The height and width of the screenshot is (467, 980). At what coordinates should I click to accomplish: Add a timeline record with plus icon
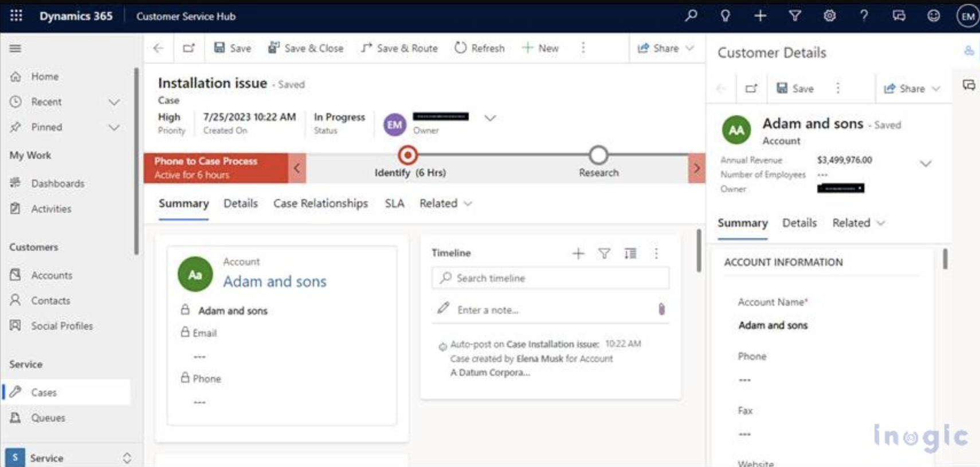point(578,253)
